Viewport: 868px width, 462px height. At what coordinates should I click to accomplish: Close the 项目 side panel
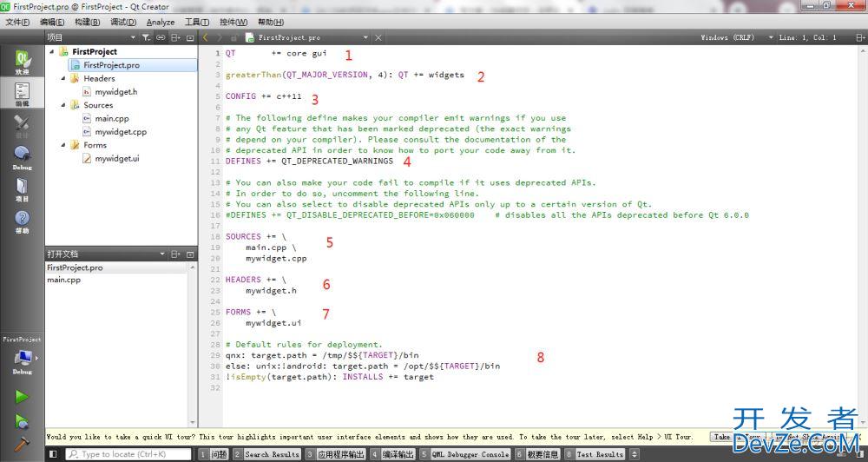point(190,37)
